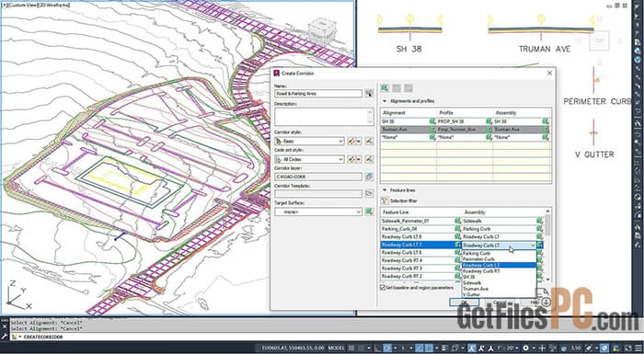Click the pick icon next to Roadway Curb RT 4
This screenshot has width=644, height=354.
457,260
